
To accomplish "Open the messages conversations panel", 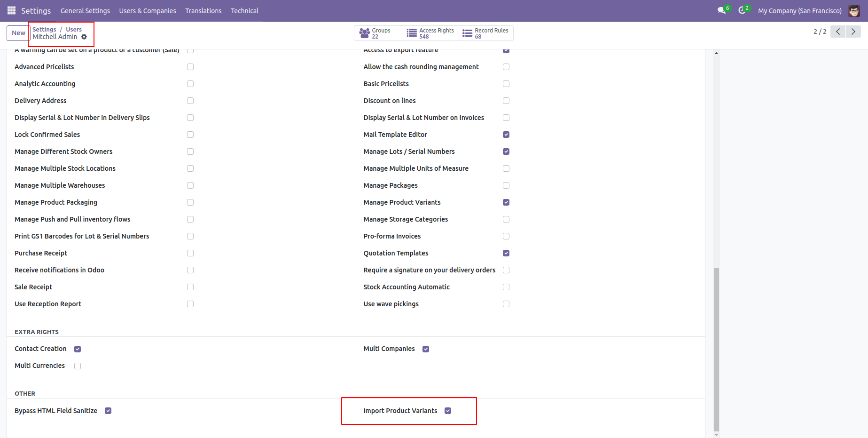I will coord(721,10).
